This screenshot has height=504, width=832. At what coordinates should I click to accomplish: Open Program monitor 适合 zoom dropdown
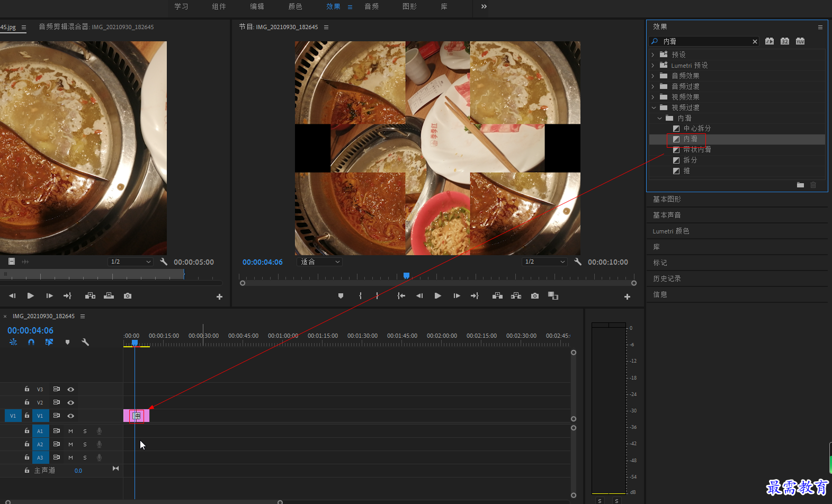pos(320,262)
